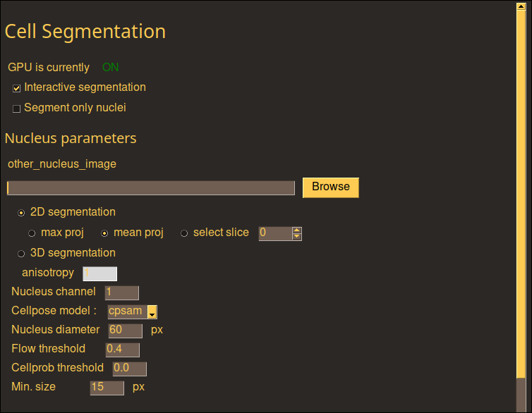Viewport: 532px width, 413px height.
Task: Click Nucleus diameter label
Action: tap(55, 329)
